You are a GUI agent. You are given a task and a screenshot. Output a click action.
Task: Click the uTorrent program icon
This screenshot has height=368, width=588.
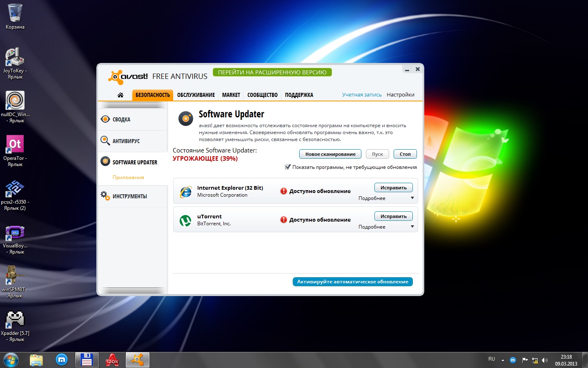(x=185, y=220)
